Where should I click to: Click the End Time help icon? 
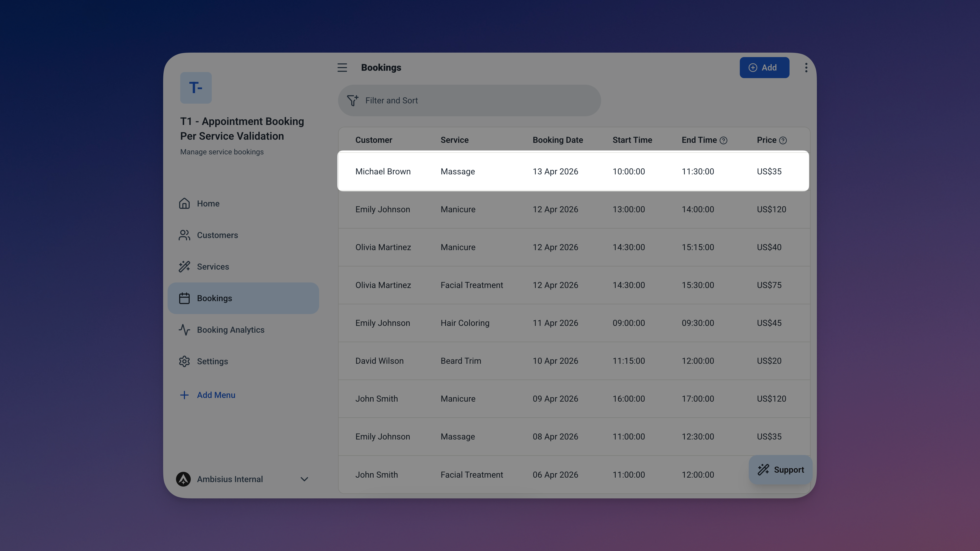(723, 140)
